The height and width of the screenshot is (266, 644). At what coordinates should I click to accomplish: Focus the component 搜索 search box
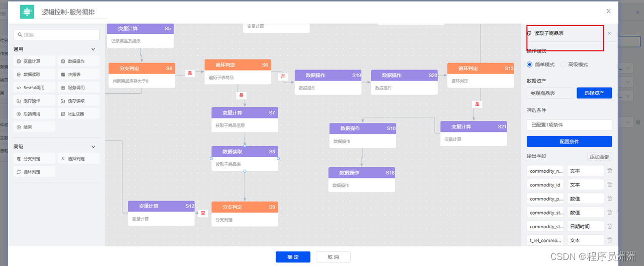(56, 35)
